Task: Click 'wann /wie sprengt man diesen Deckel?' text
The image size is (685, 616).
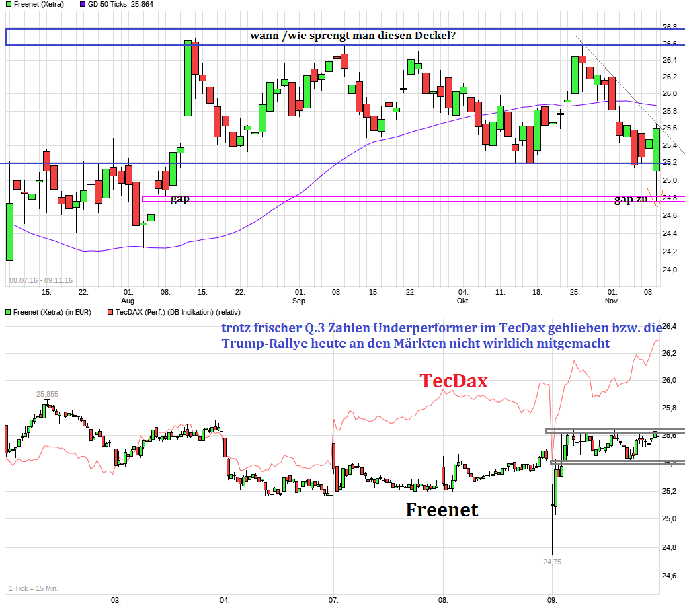Action: pos(353,36)
